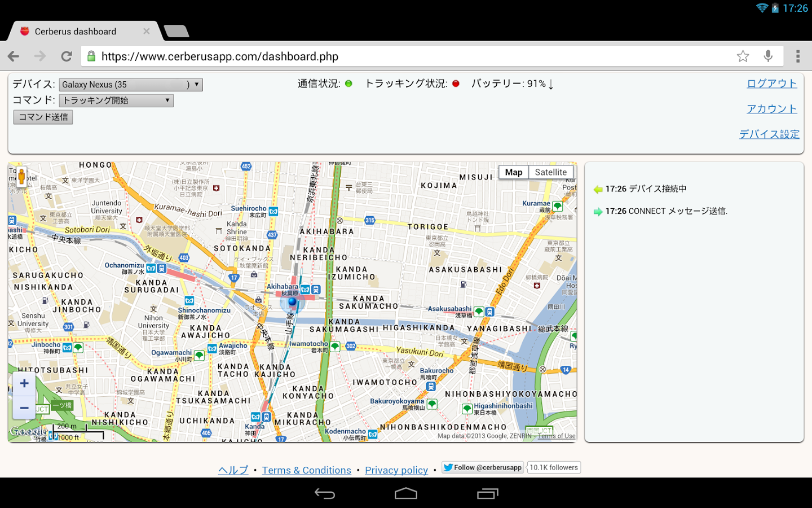The width and height of the screenshot is (812, 508).
Task: Open Terms & Conditions footer link
Action: pyautogui.click(x=306, y=470)
